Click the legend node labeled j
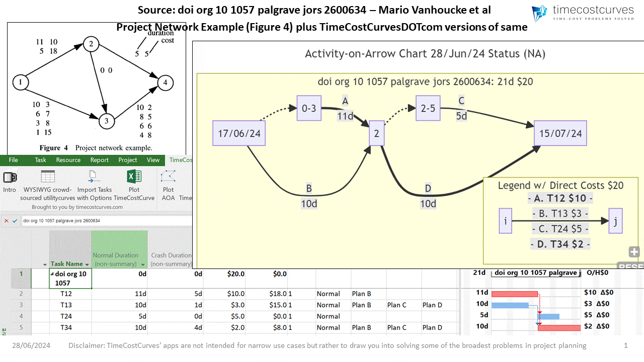 click(x=615, y=221)
